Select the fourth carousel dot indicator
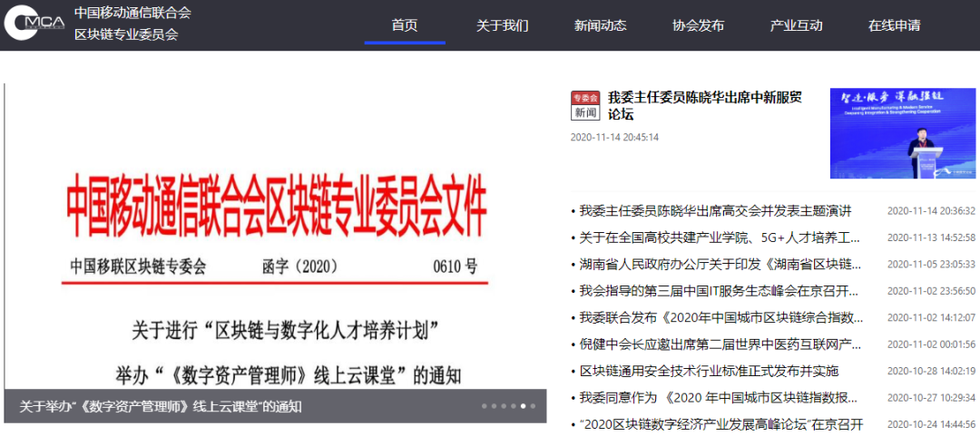The height and width of the screenshot is (436, 980). click(513, 406)
